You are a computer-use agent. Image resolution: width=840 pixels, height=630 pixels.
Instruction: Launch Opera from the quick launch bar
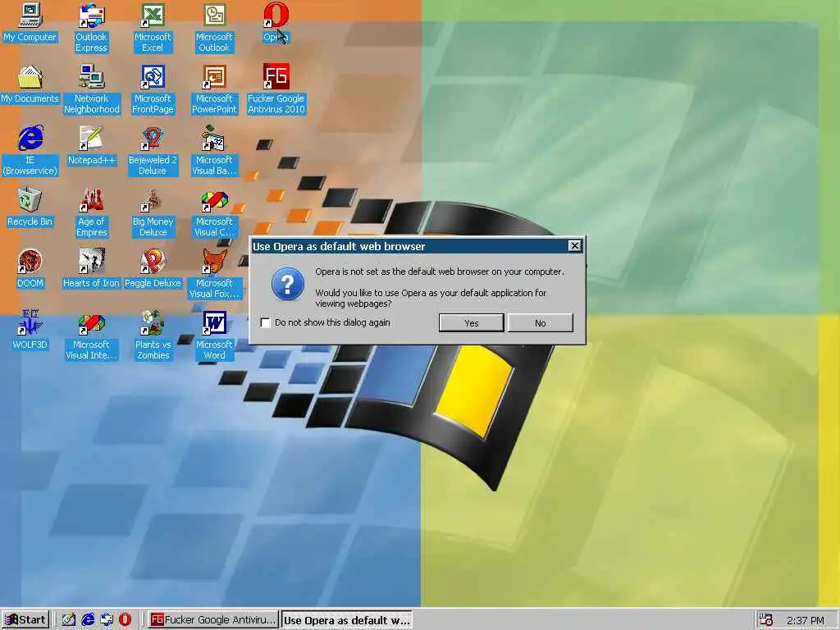click(x=125, y=620)
